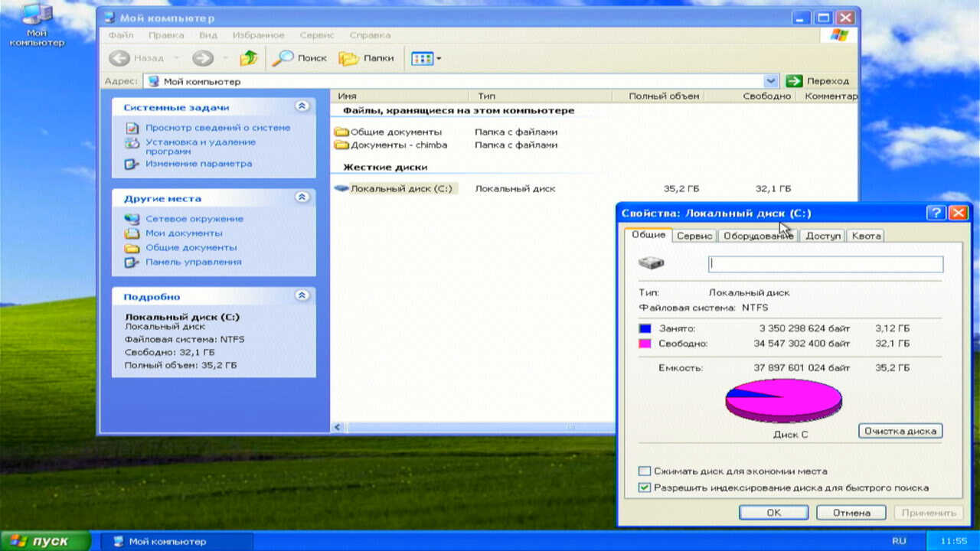The height and width of the screenshot is (551, 980).
Task: Open Мои документы in sidebar
Action: pos(184,233)
